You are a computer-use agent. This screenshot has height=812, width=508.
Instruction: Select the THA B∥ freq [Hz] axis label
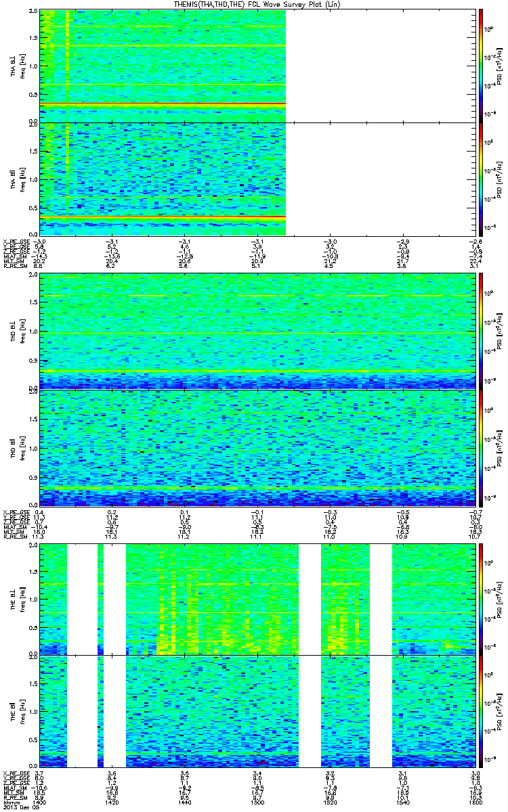tap(18, 179)
